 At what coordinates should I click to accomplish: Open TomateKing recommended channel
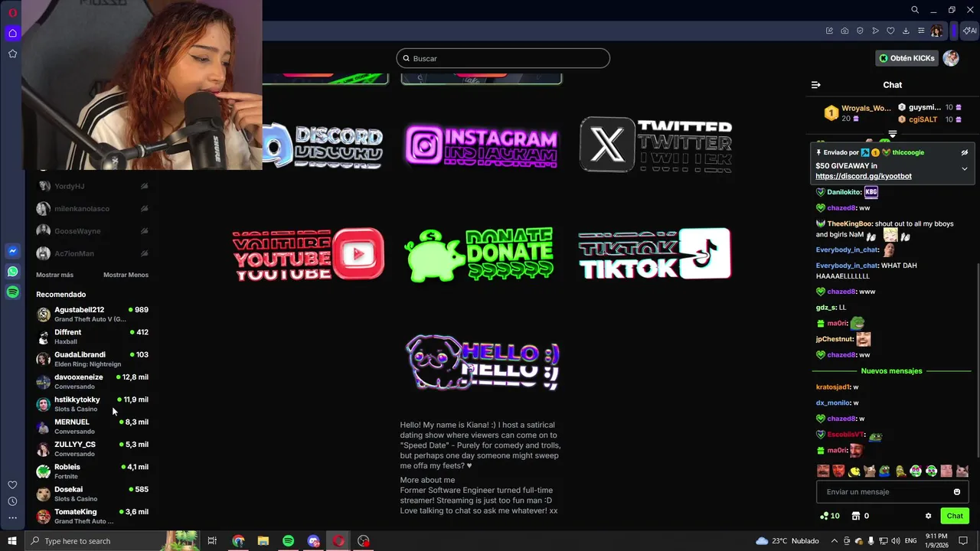(93, 516)
